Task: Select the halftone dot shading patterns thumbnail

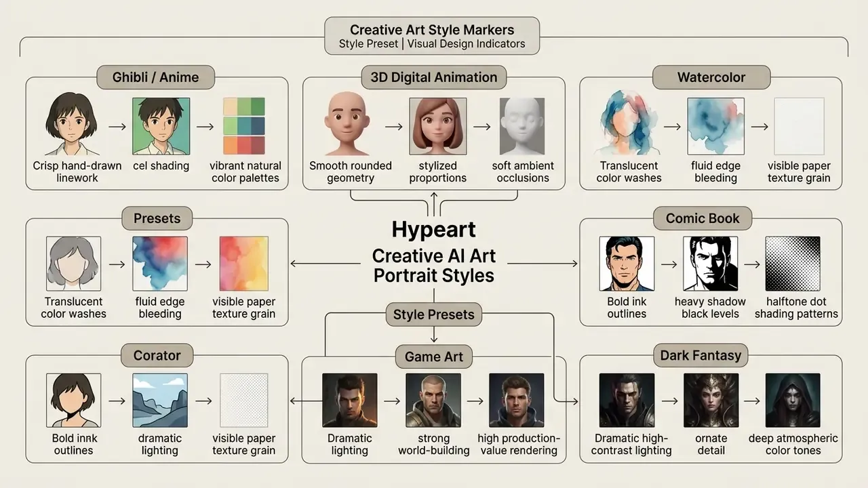Action: pos(793,264)
